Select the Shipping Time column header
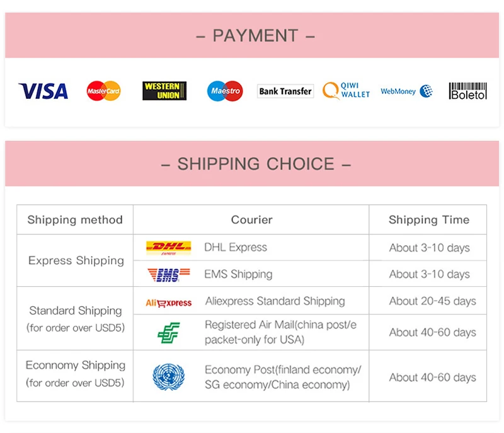 point(428,219)
